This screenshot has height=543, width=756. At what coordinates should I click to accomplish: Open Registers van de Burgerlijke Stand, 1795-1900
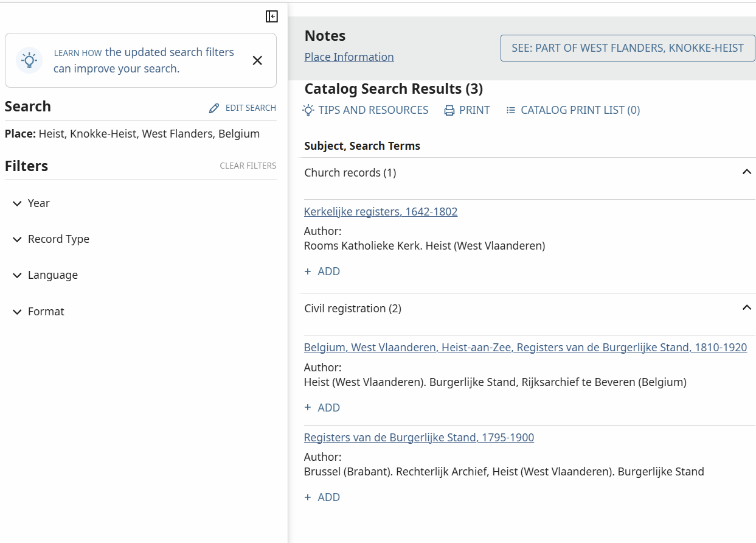click(419, 438)
